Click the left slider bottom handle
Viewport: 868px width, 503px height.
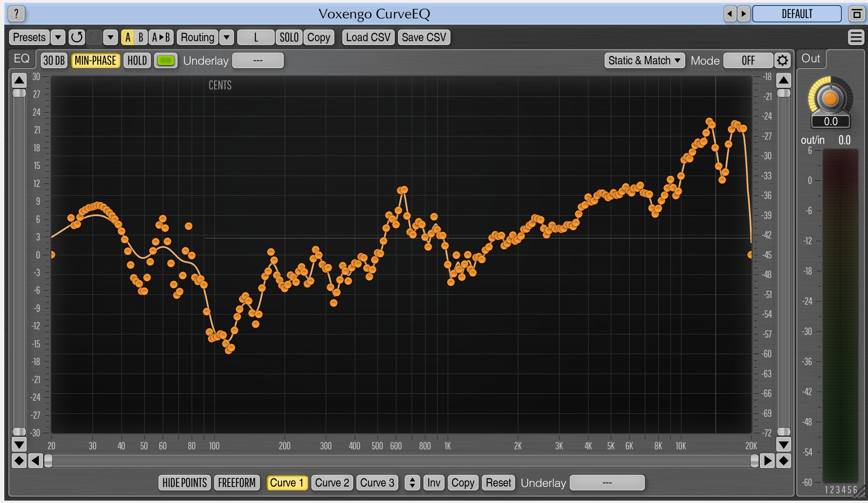pyautogui.click(x=19, y=431)
